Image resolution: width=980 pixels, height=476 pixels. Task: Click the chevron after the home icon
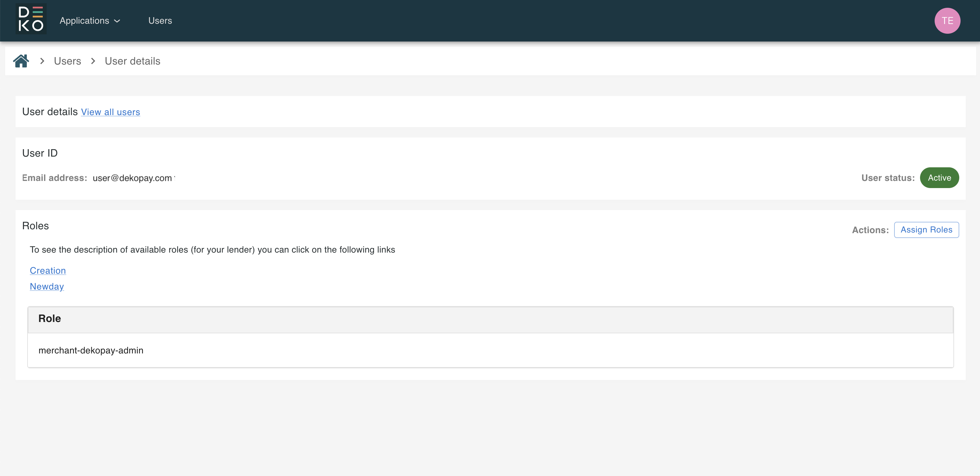(42, 61)
